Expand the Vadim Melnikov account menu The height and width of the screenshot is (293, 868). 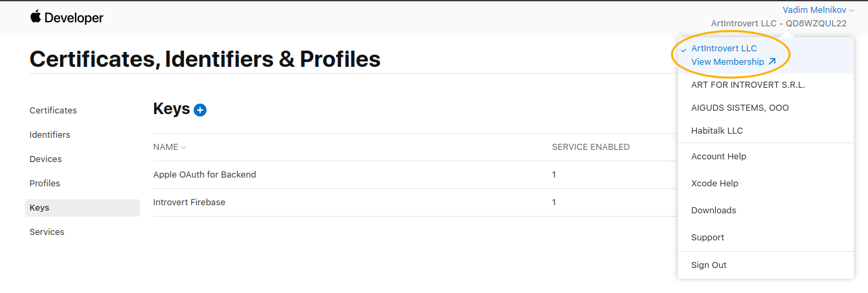tap(818, 10)
